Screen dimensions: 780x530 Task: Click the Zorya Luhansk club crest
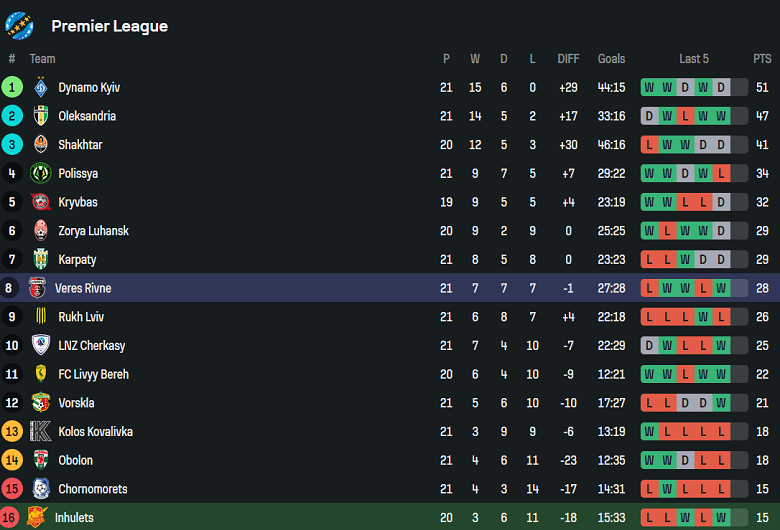40,231
